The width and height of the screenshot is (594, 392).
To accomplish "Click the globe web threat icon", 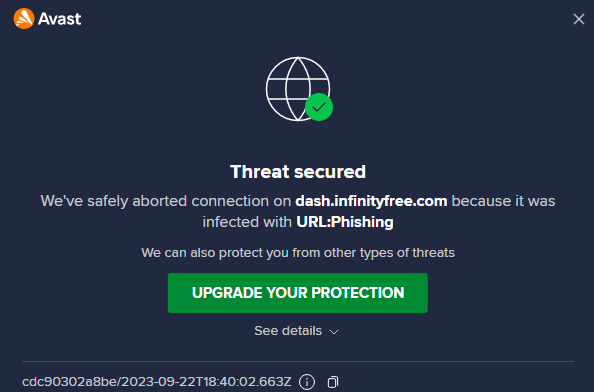I will point(298,89).
